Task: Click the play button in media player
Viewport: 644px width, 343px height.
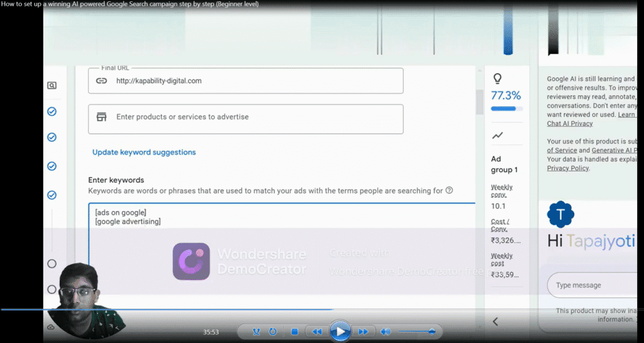Action: [x=340, y=331]
